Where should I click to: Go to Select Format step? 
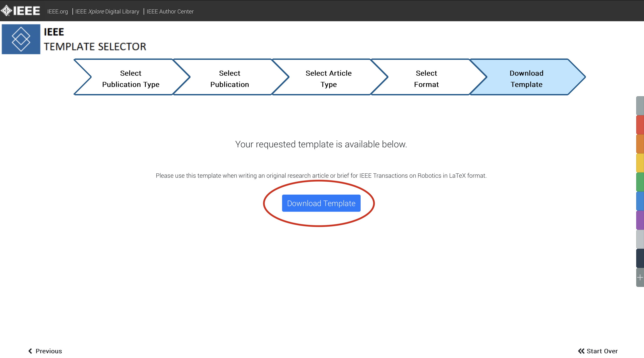tap(426, 78)
